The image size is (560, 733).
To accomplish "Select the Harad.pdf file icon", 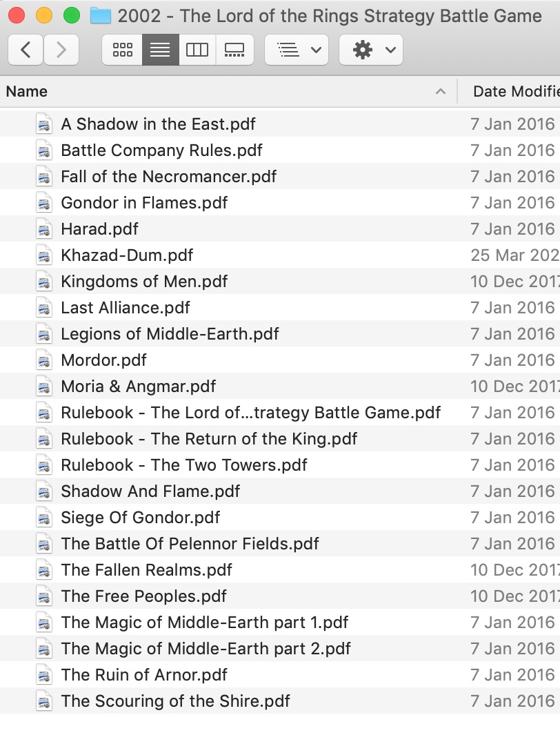I will [44, 229].
